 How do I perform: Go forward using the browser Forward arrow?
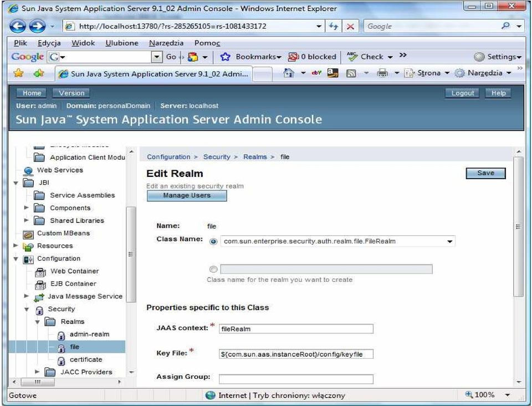coord(37,26)
